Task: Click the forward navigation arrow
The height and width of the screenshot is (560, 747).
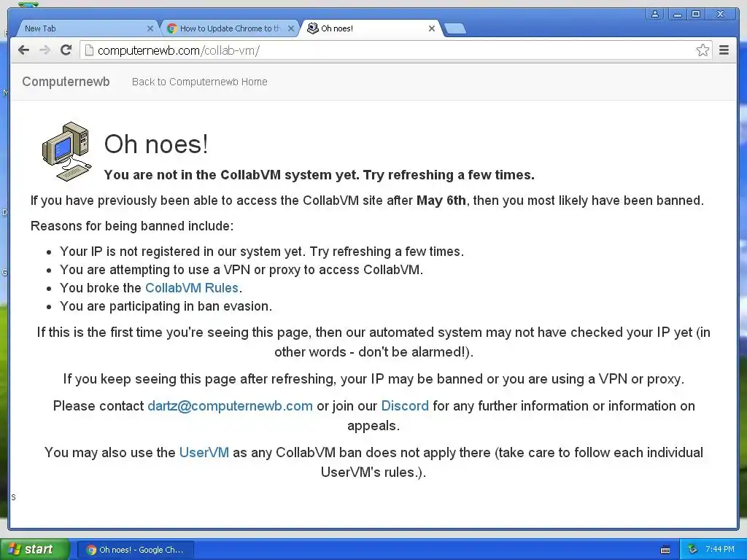Action: coord(44,50)
